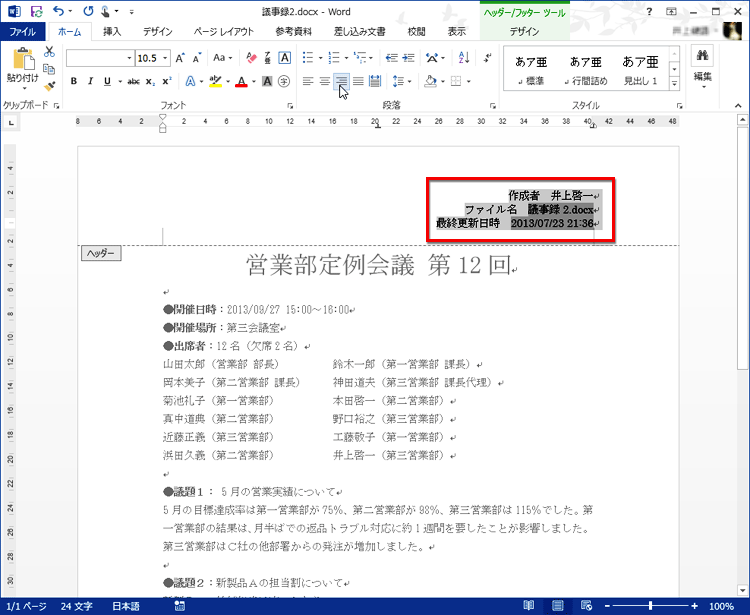This screenshot has height=615, width=750.
Task: Switch to the 挿入 tab
Action: (112, 32)
